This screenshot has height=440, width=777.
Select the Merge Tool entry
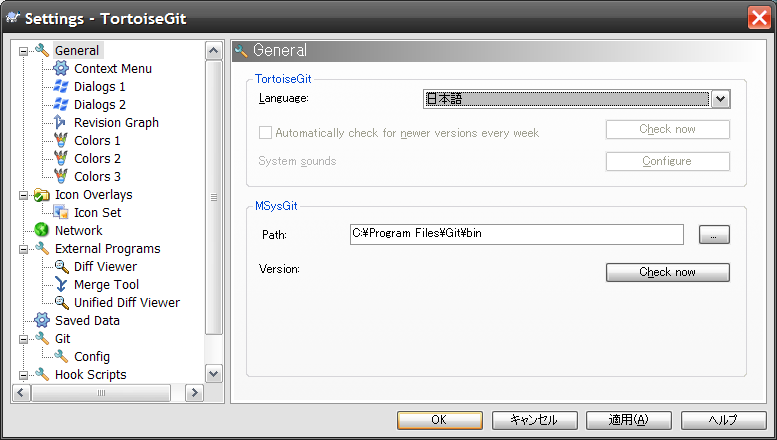(107, 285)
